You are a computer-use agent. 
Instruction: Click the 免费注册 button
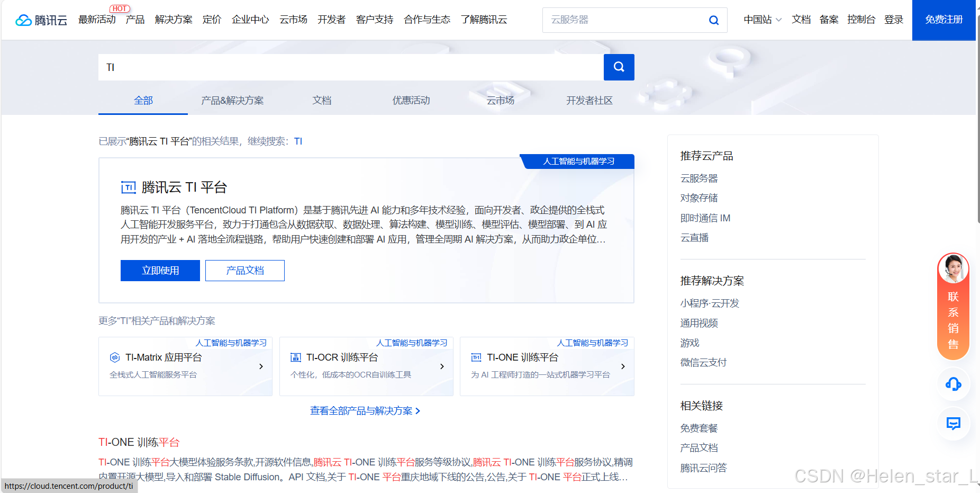pyautogui.click(x=943, y=20)
